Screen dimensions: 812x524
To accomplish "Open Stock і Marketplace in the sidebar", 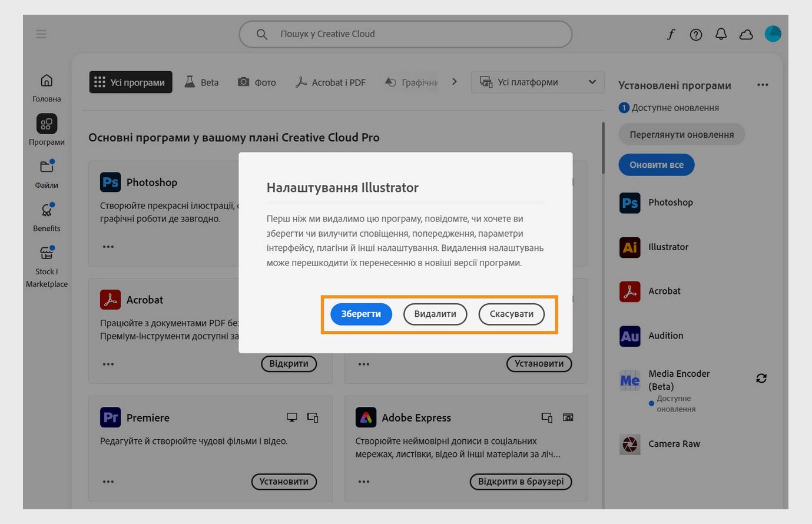I will pos(47,267).
